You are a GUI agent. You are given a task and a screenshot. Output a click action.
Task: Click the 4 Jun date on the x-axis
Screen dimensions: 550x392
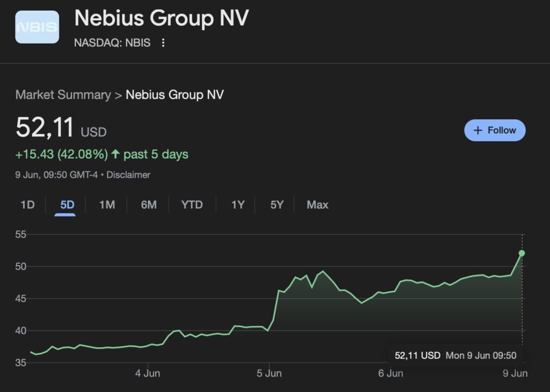coord(148,373)
